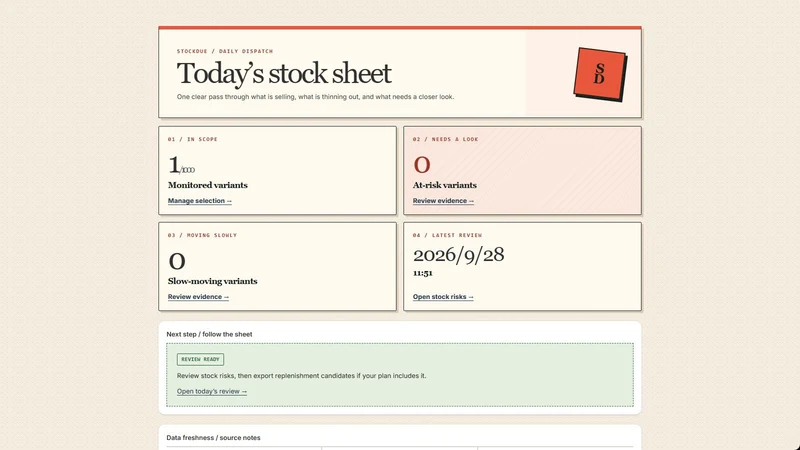Click the 1/1000 monitored count
Viewport: 800px width, 450px height.
tap(182, 165)
